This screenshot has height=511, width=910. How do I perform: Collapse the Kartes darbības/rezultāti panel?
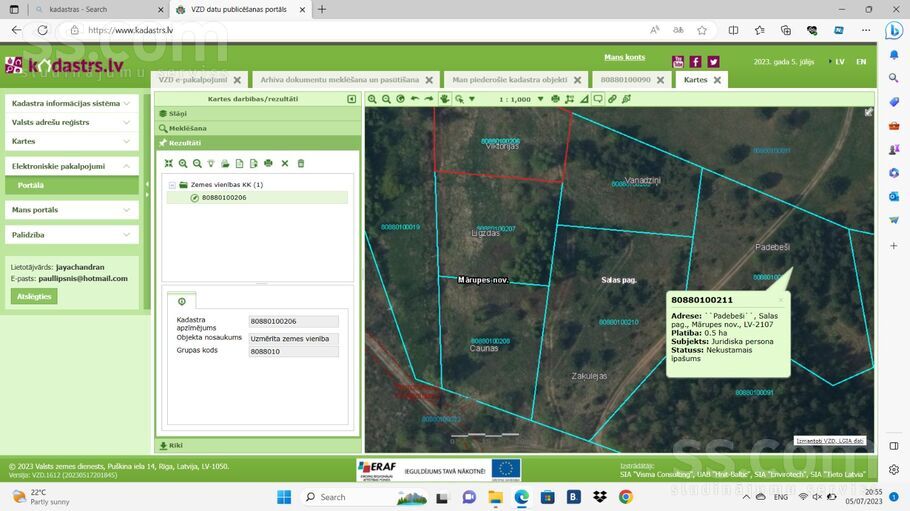pyautogui.click(x=351, y=99)
